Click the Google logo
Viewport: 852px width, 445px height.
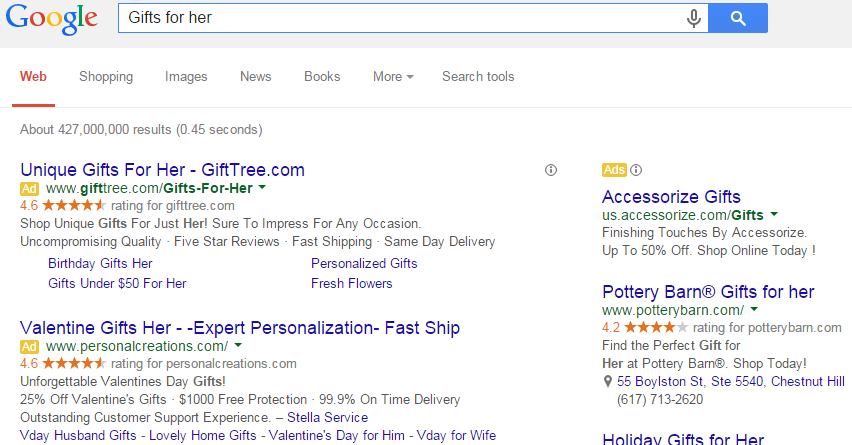pos(51,18)
